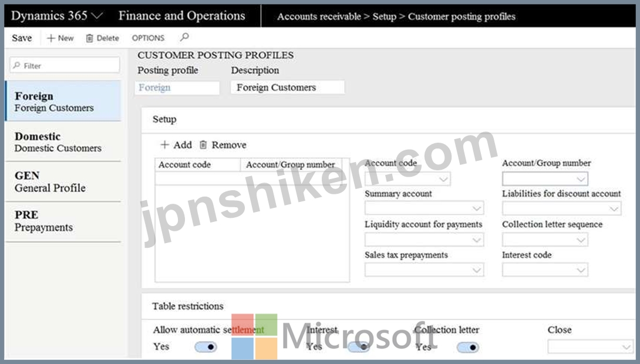Open the Interest code dropdown
640x364 pixels.
tap(545, 269)
